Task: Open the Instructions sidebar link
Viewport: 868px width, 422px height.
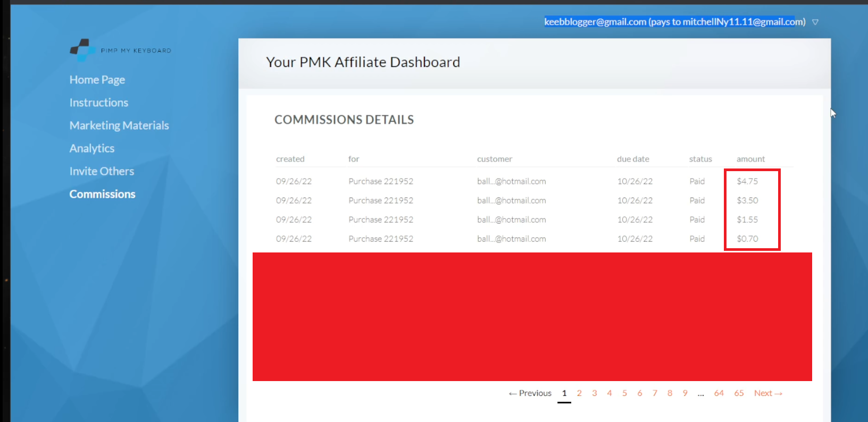Action: (x=99, y=103)
